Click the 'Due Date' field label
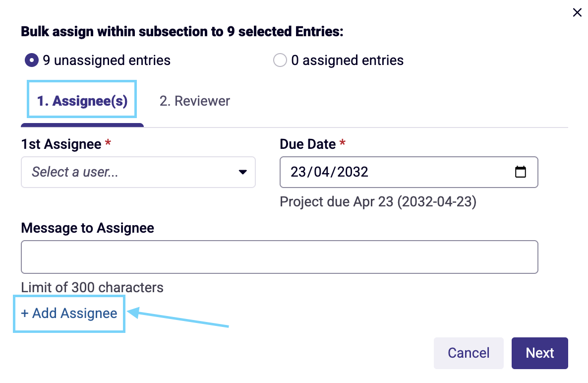Viewport: 588px width, 383px height. pyautogui.click(x=307, y=144)
